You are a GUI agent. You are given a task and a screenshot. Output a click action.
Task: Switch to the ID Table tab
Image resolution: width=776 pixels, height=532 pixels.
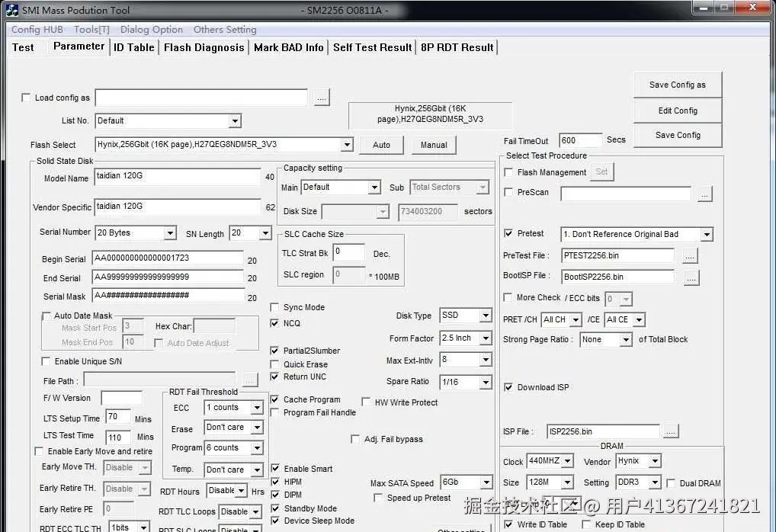pyautogui.click(x=133, y=47)
